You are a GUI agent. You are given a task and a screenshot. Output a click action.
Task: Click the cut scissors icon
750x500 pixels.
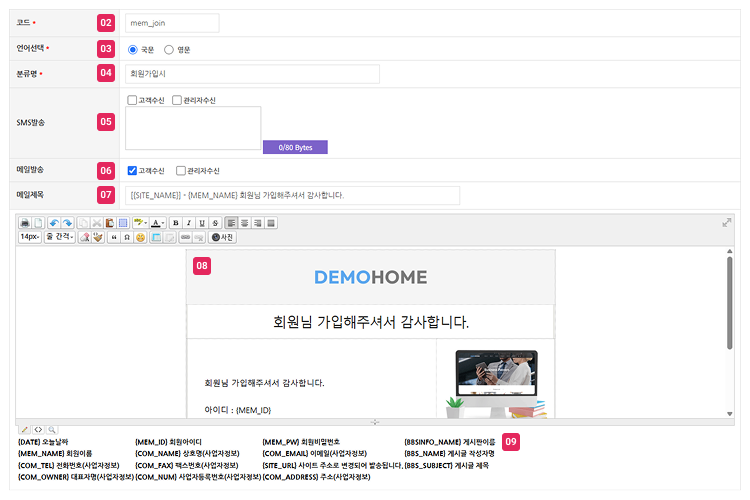(97, 223)
